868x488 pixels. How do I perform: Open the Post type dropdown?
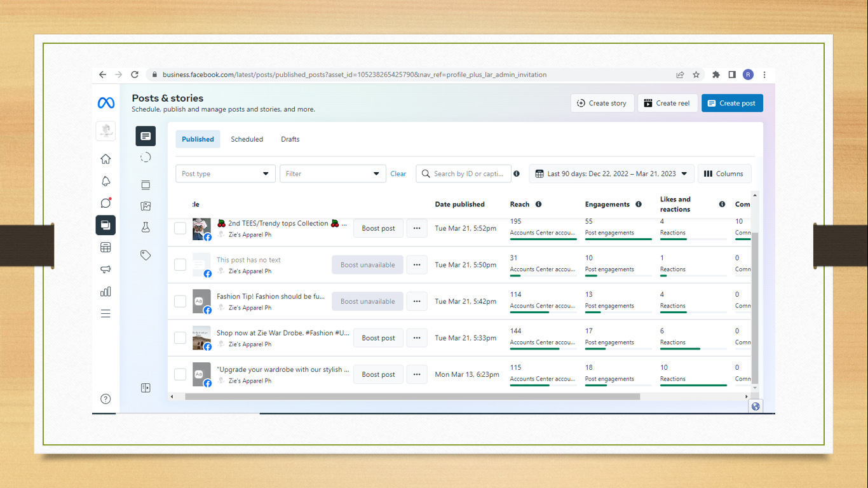pyautogui.click(x=226, y=173)
